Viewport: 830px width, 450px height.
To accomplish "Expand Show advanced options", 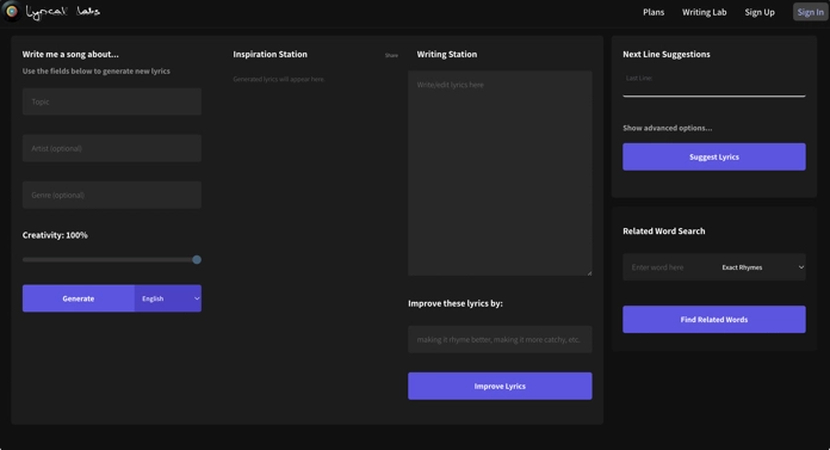I will point(667,128).
